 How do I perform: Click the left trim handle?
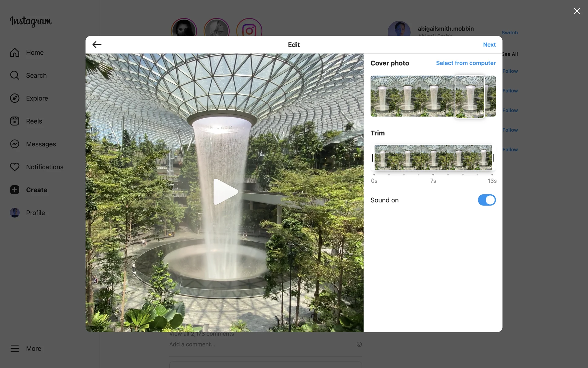(x=372, y=158)
